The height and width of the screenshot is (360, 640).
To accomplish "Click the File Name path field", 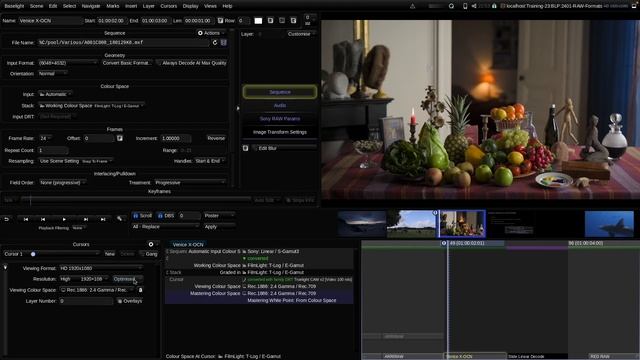I will 123,42.
